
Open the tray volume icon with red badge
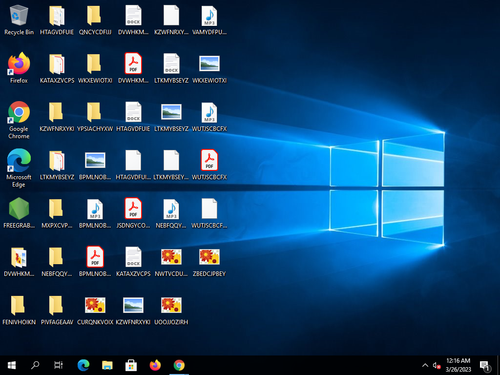436,366
